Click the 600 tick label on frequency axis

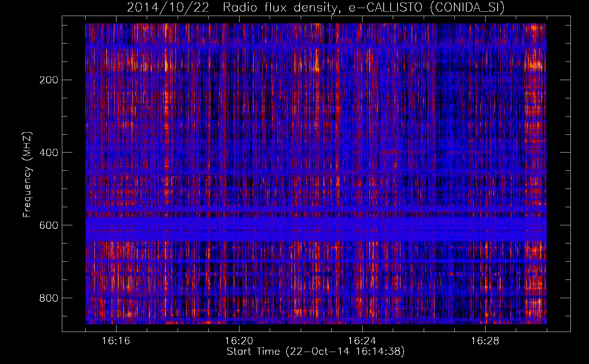(49, 225)
